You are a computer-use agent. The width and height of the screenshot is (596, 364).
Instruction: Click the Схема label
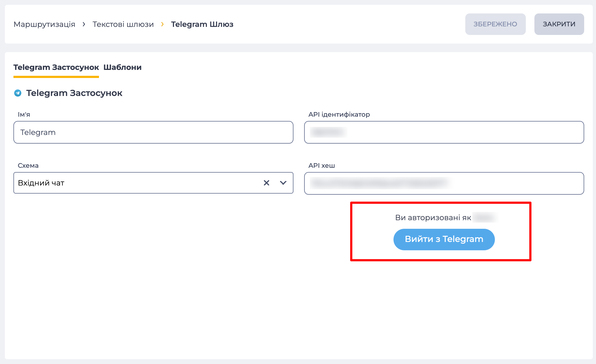(28, 166)
